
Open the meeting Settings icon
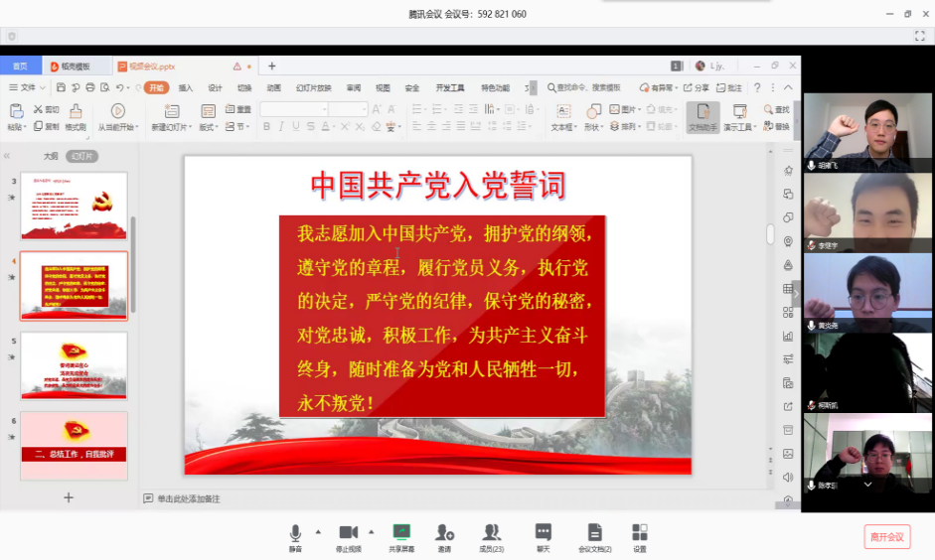click(x=639, y=533)
